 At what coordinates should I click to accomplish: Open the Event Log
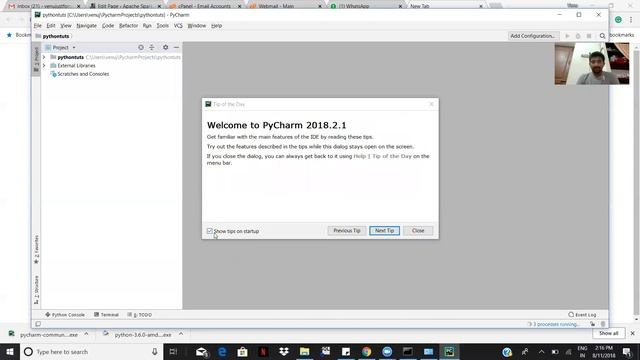(582, 315)
